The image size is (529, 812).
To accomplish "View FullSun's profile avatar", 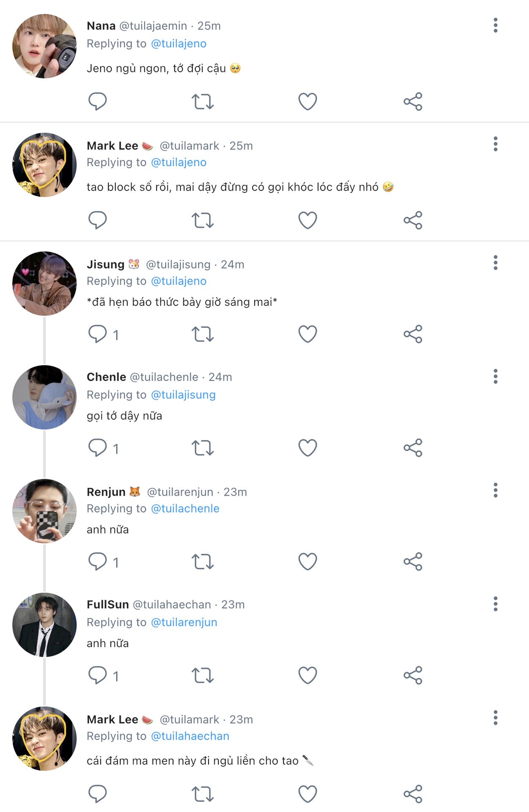I will coord(44,625).
